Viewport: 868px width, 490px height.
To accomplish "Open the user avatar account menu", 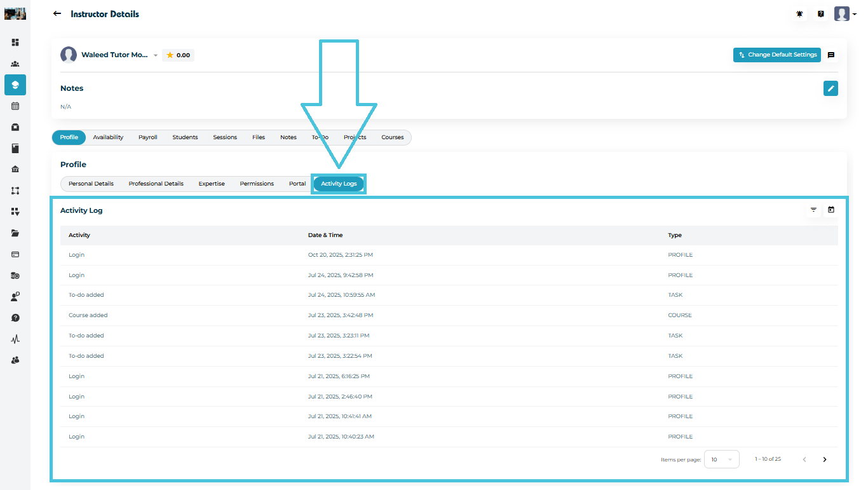I will click(845, 14).
